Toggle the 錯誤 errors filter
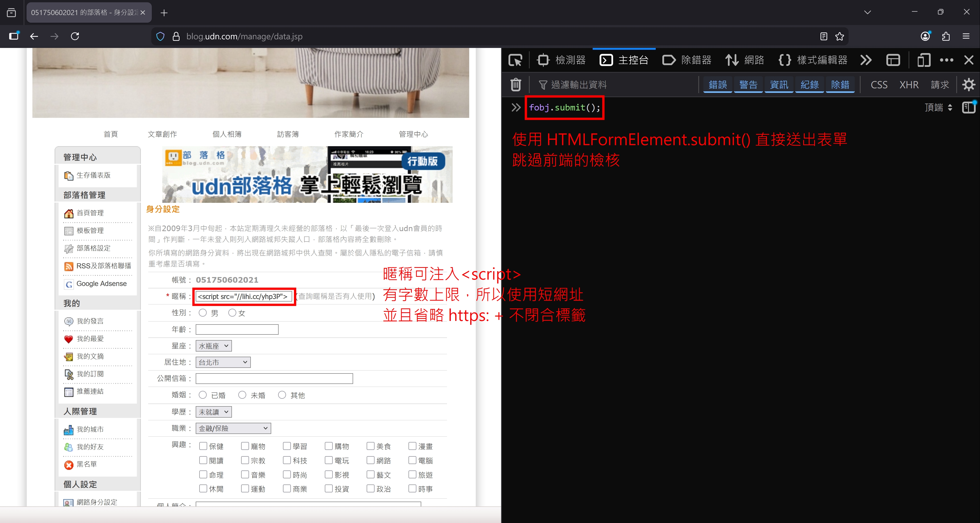The image size is (980, 523). (x=718, y=84)
